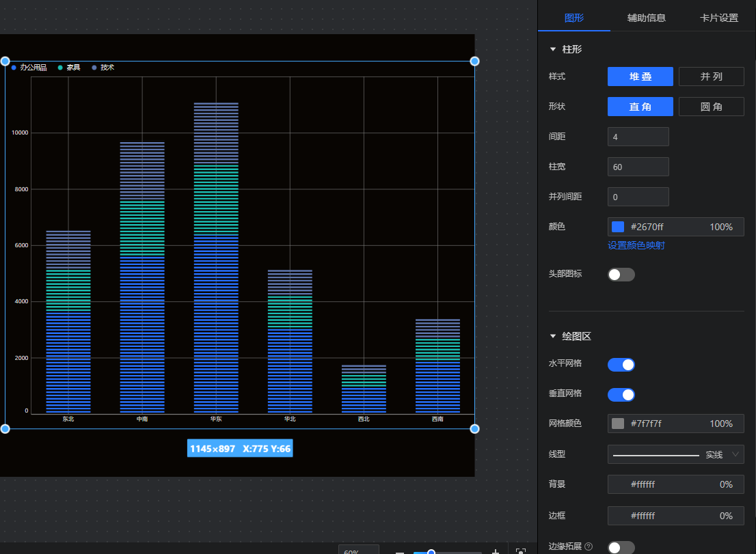Collapse the 柱形 section
Screen dimensions: 756x554
553,50
